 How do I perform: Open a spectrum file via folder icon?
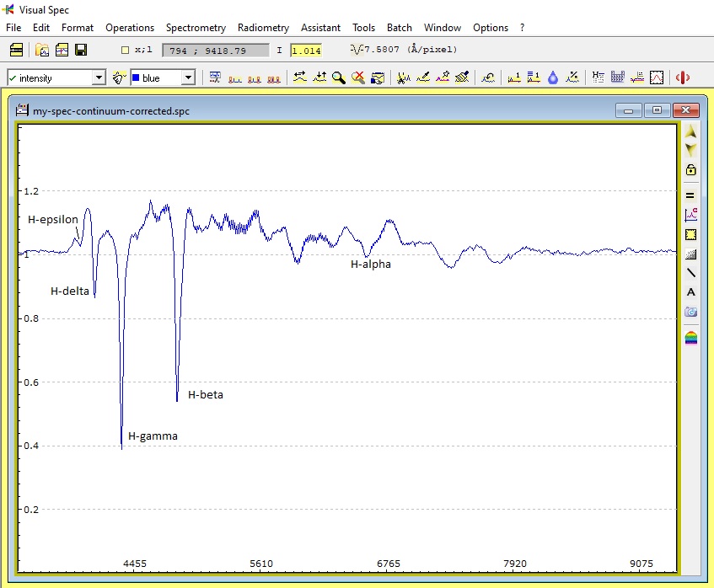pyautogui.click(x=42, y=50)
